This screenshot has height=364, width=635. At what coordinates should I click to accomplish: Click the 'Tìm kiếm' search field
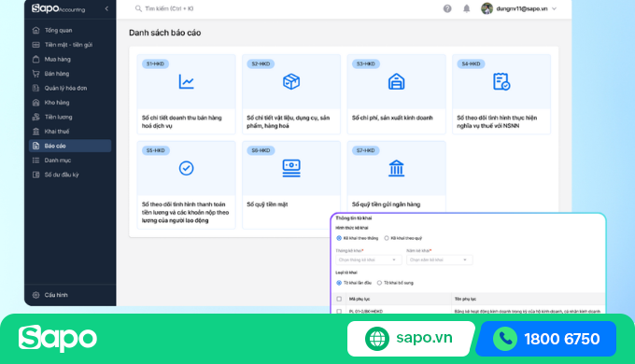169,8
